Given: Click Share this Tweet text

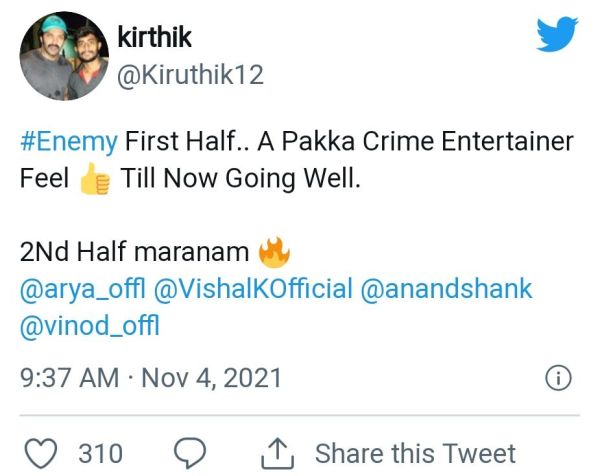Looking at the screenshot, I should (x=415, y=454).
